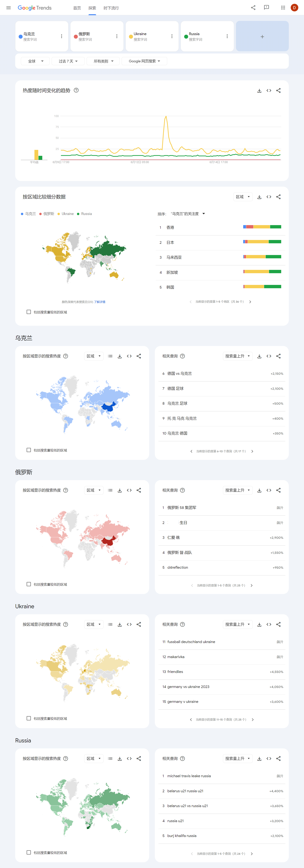The image size is (304, 868).
Task: Download the interest over time chart CSV
Action: point(259,91)
